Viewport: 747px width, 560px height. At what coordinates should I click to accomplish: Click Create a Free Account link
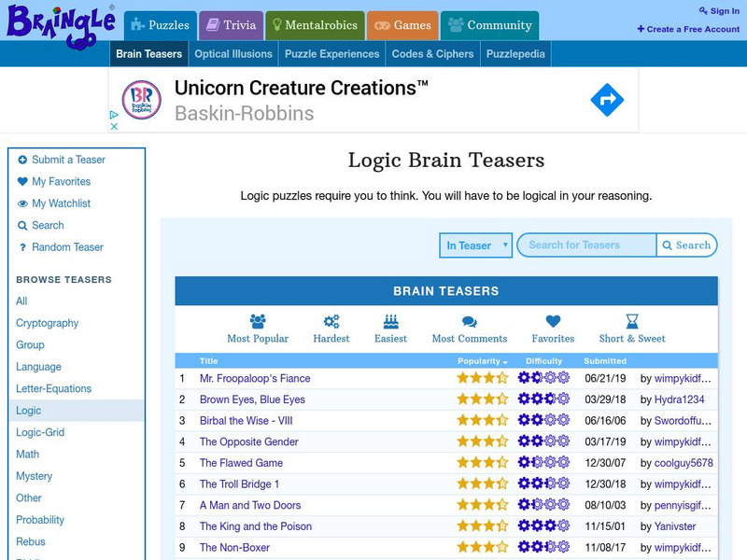[x=688, y=29]
